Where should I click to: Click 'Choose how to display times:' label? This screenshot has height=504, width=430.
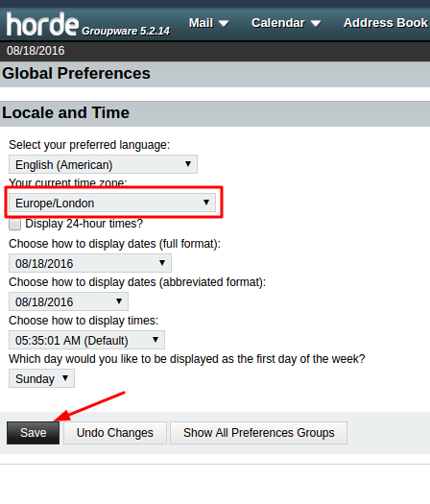[84, 321]
